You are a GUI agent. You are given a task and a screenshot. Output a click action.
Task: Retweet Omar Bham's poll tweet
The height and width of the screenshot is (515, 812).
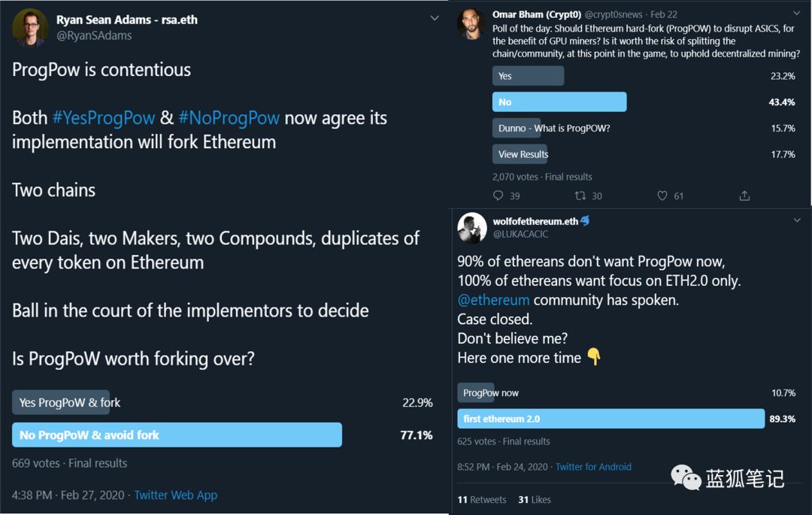(x=580, y=195)
